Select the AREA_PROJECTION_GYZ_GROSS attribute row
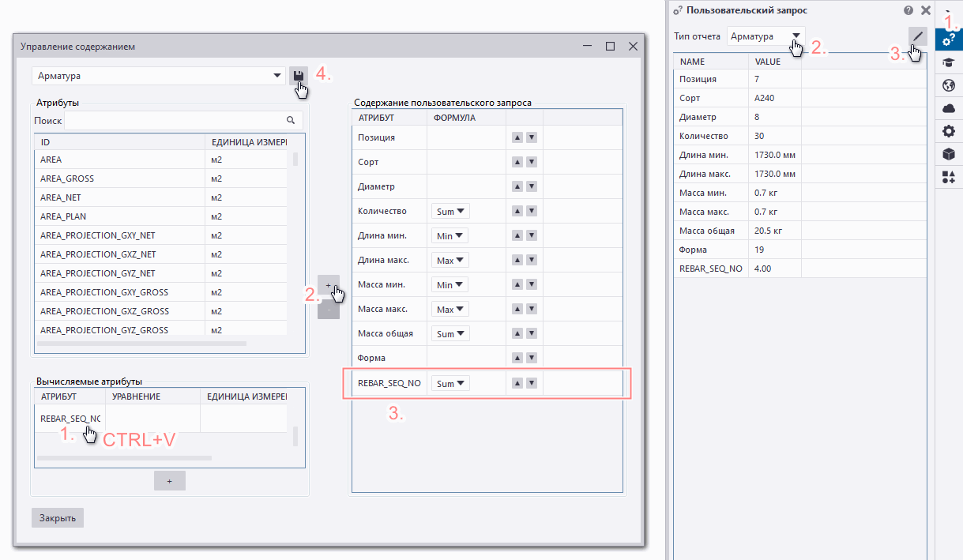963x560 pixels. pyautogui.click(x=161, y=329)
